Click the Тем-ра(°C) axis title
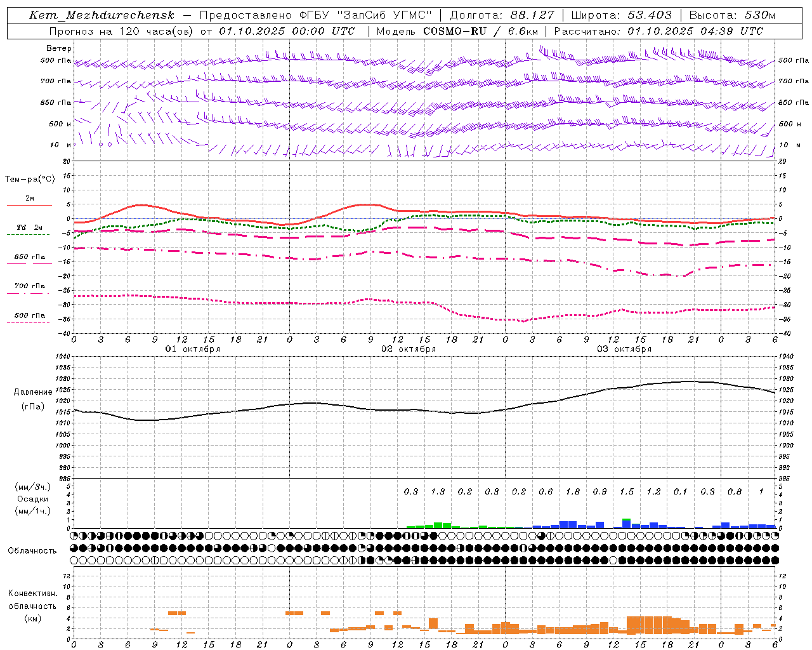Image resolution: width=812 pixels, height=650 pixels. pos(30,180)
